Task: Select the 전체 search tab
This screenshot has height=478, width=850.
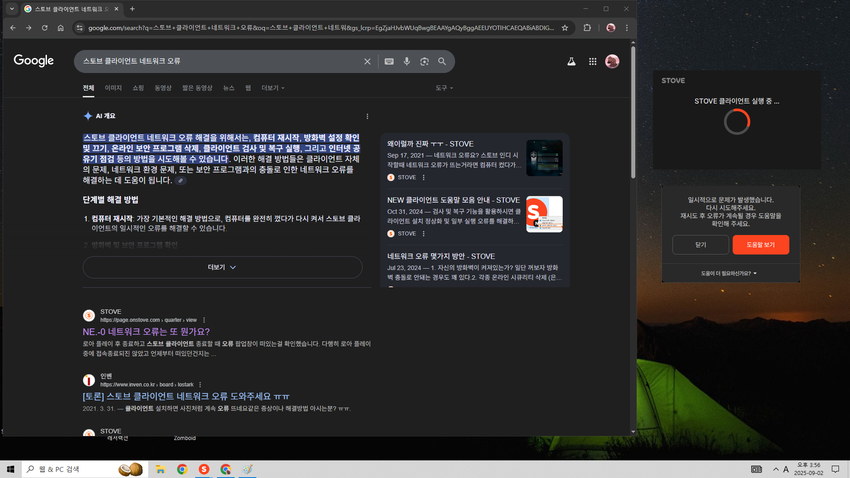Action: coord(88,88)
